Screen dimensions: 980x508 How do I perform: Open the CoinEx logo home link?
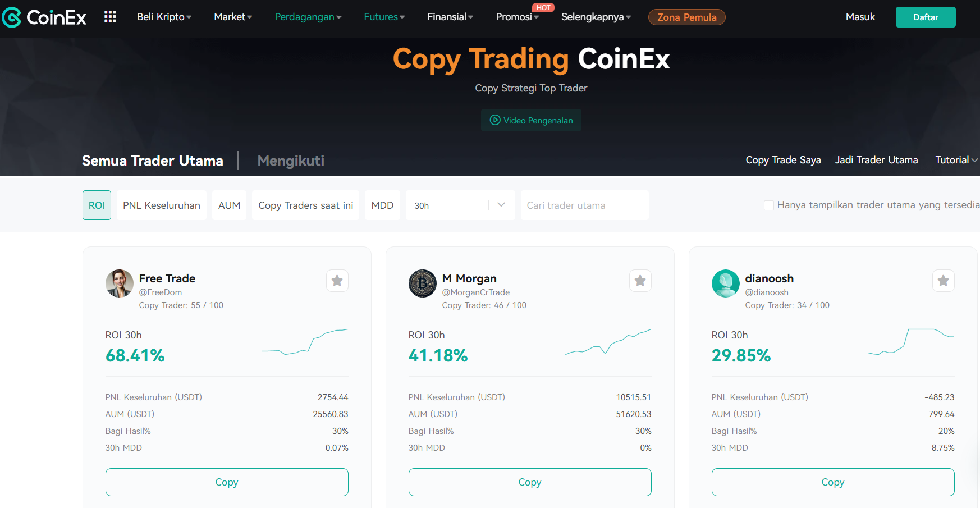44,17
